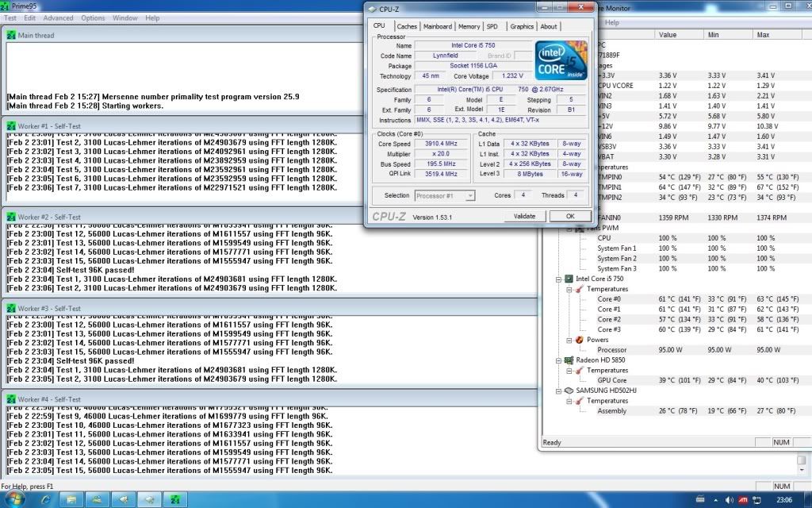The width and height of the screenshot is (812, 508).
Task: Click the thermometer icon under SAMSUNG HD502HJ
Action: click(580, 401)
